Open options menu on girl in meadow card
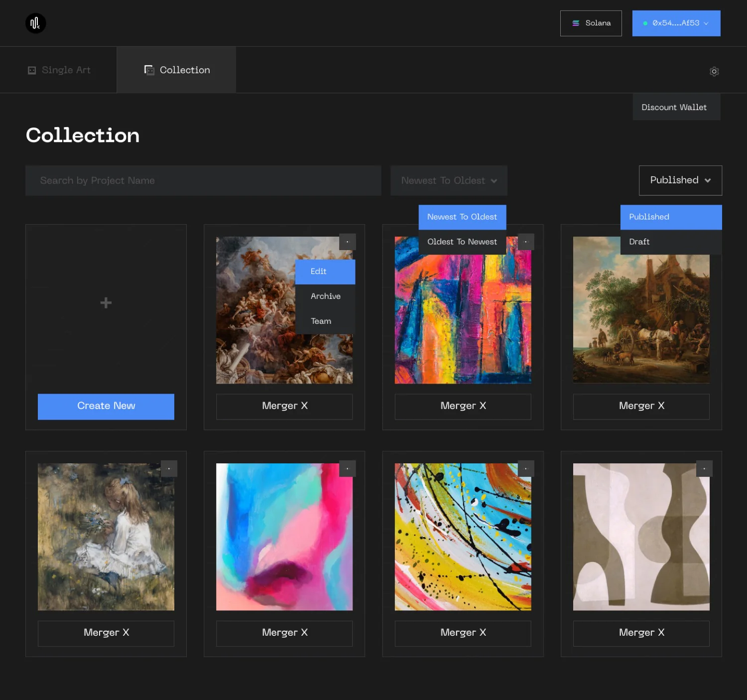Screen dimensions: 747x700 pyautogui.click(x=169, y=468)
